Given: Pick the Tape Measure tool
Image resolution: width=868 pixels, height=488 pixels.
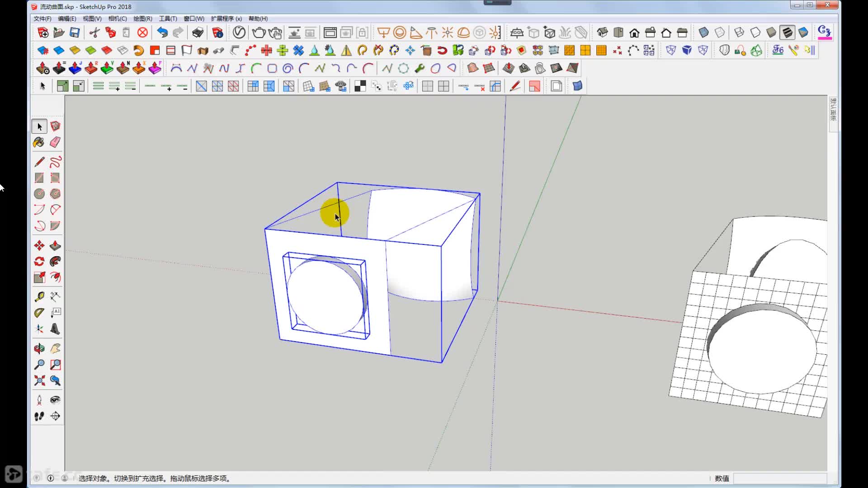Looking at the screenshot, I should click(39, 296).
